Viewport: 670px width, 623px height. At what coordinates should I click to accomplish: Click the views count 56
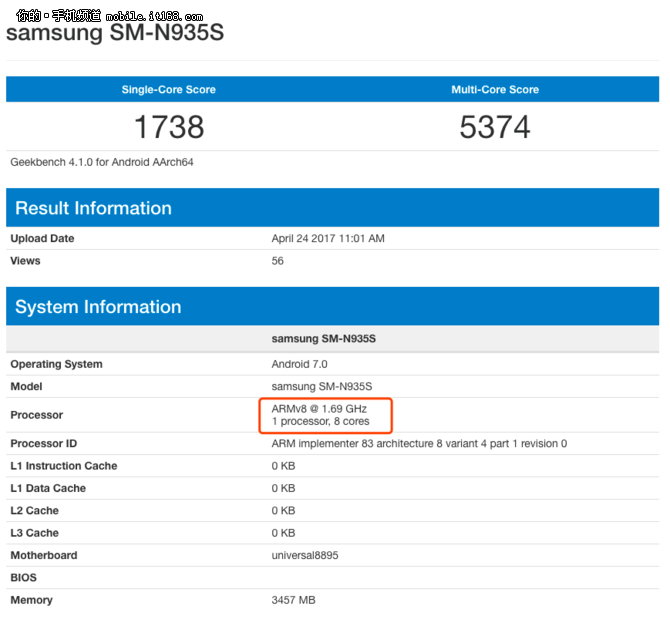coord(277,261)
